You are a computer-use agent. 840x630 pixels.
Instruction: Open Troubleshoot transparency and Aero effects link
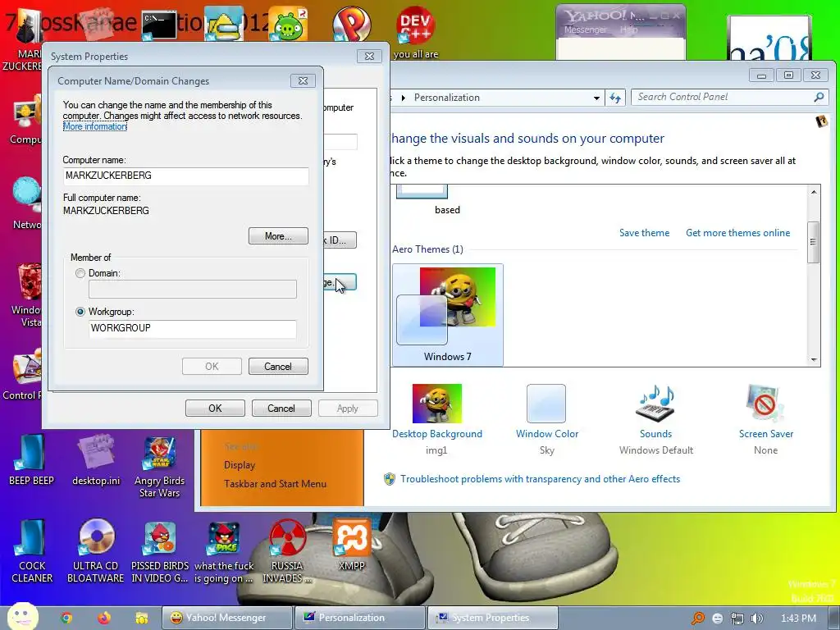(540, 479)
